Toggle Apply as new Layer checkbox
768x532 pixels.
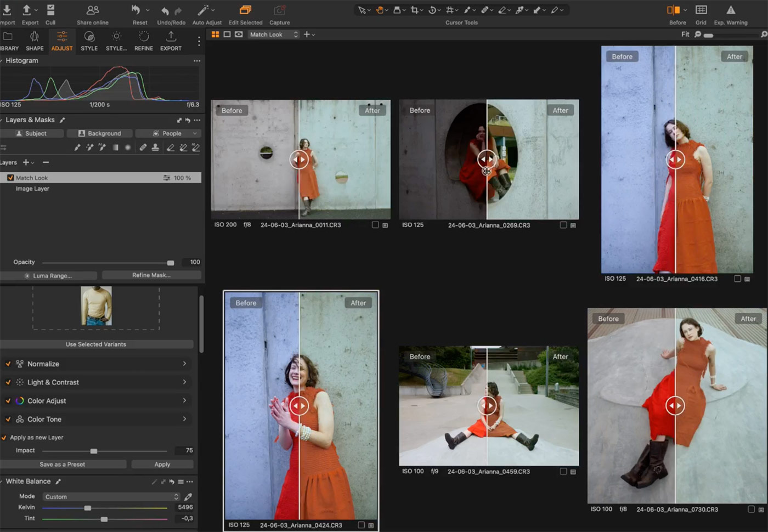[4, 438]
